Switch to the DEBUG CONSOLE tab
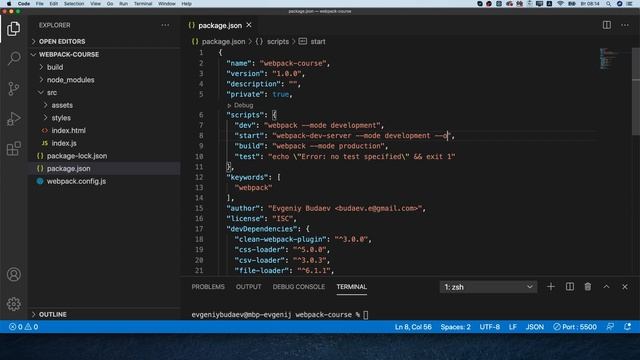The width and height of the screenshot is (640, 360). (299, 287)
